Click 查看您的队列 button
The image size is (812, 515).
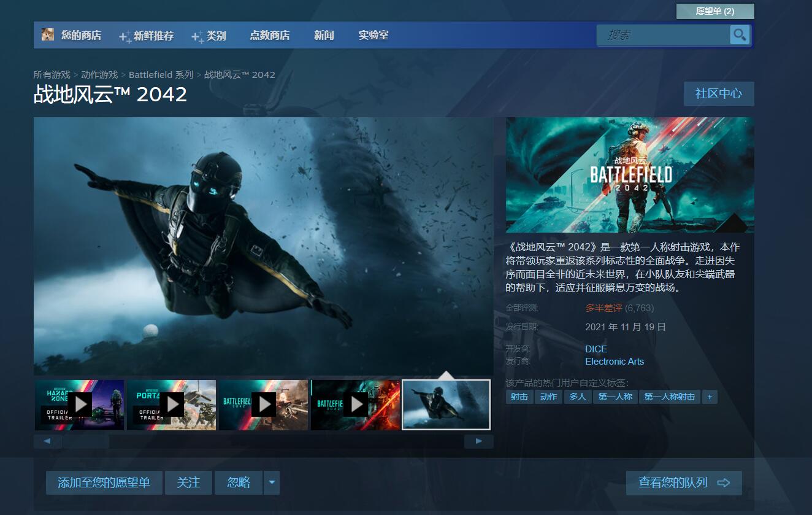(684, 483)
